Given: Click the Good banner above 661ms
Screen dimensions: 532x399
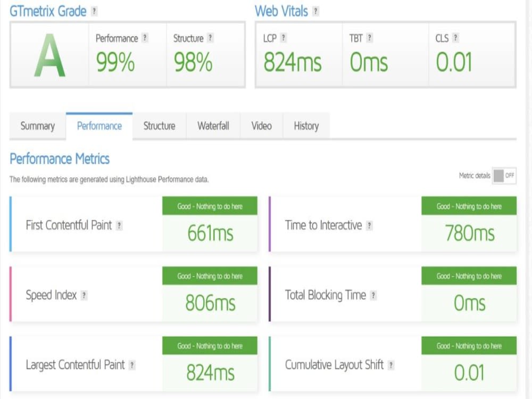Looking at the screenshot, I should tap(210, 206).
